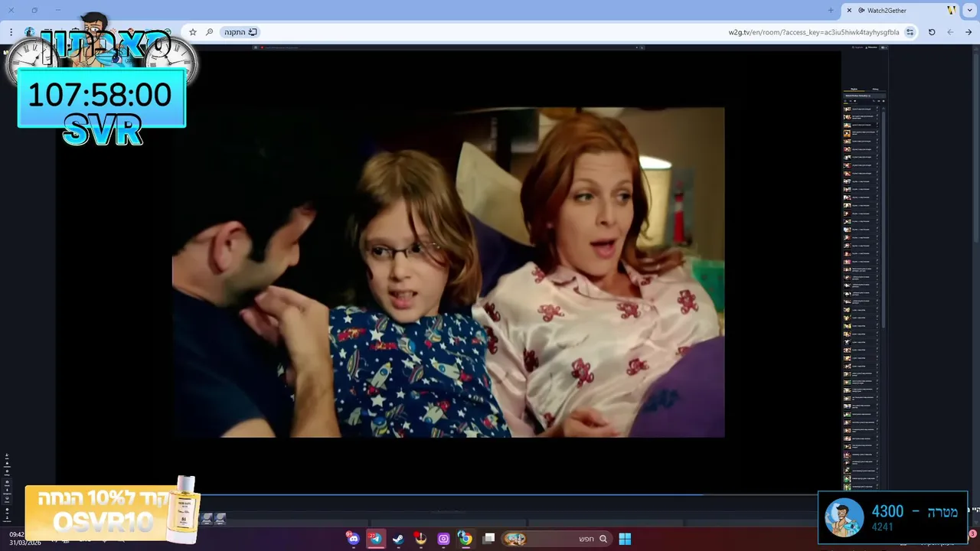Open Telegram from the taskbar
The width and height of the screenshot is (980, 551).
coord(375,539)
